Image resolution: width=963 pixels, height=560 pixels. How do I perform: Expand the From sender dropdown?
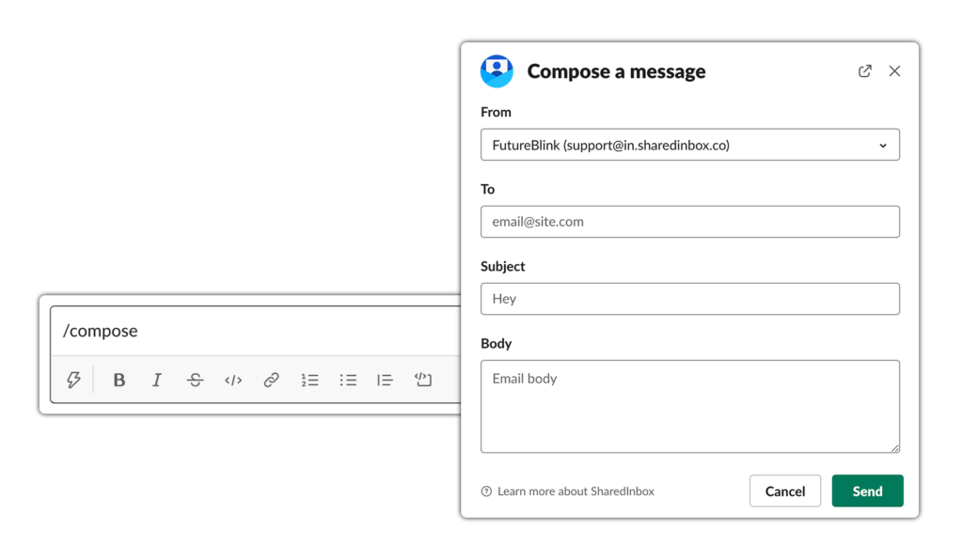click(689, 145)
